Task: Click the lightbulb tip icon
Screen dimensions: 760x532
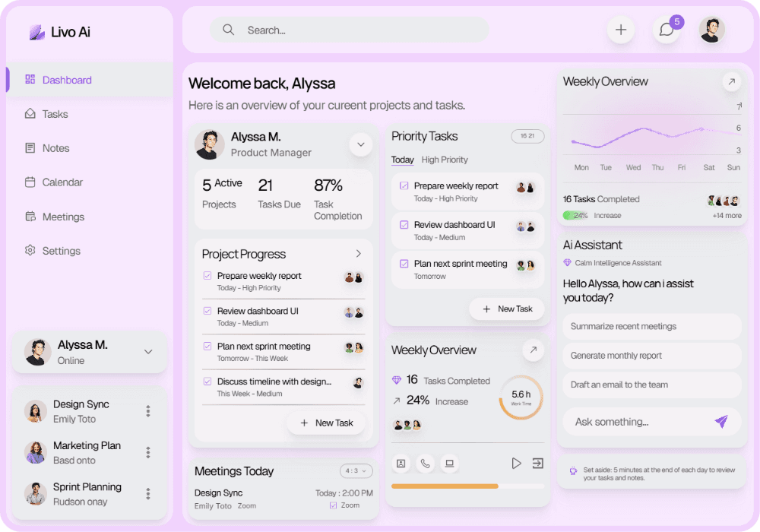Action: 573,471
